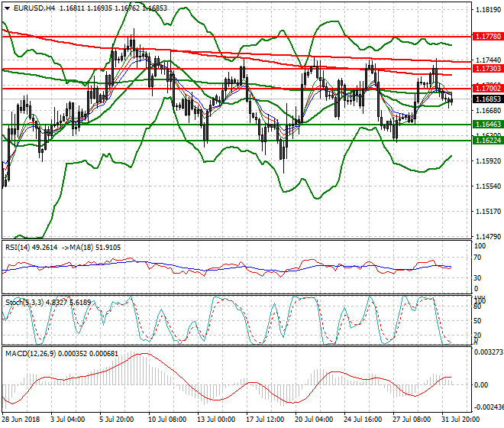Click the 5 Jul 20:00 time label

pyautogui.click(x=117, y=420)
